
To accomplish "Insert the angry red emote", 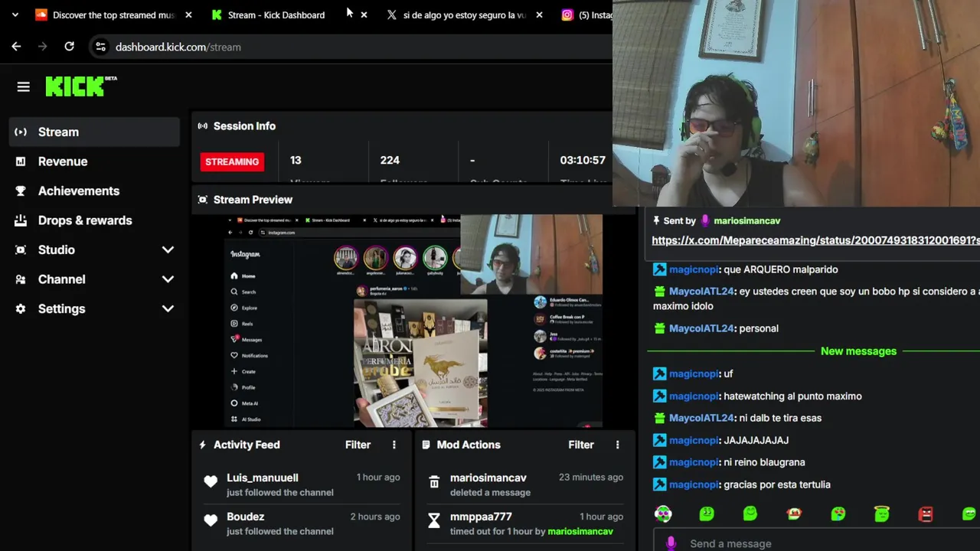I will click(x=926, y=514).
